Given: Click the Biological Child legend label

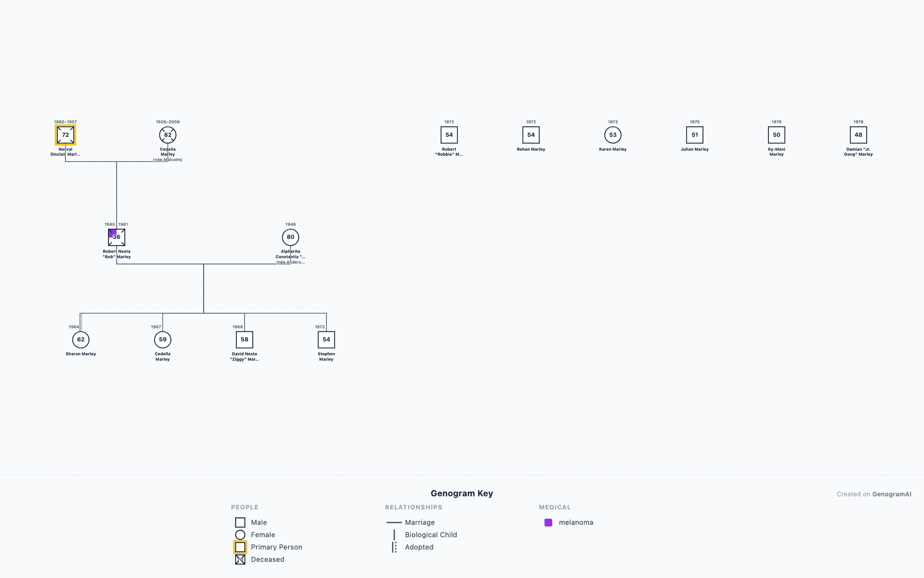Looking at the screenshot, I should coord(431,535).
